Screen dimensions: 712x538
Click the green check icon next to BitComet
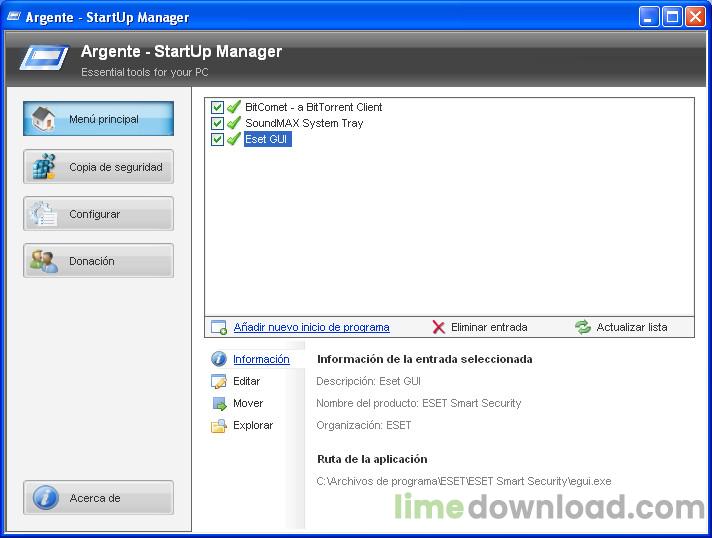pos(233,107)
